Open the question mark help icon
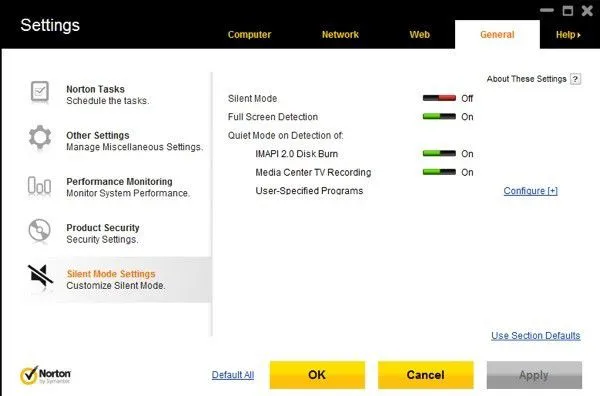This screenshot has width=600, height=396. (x=575, y=79)
